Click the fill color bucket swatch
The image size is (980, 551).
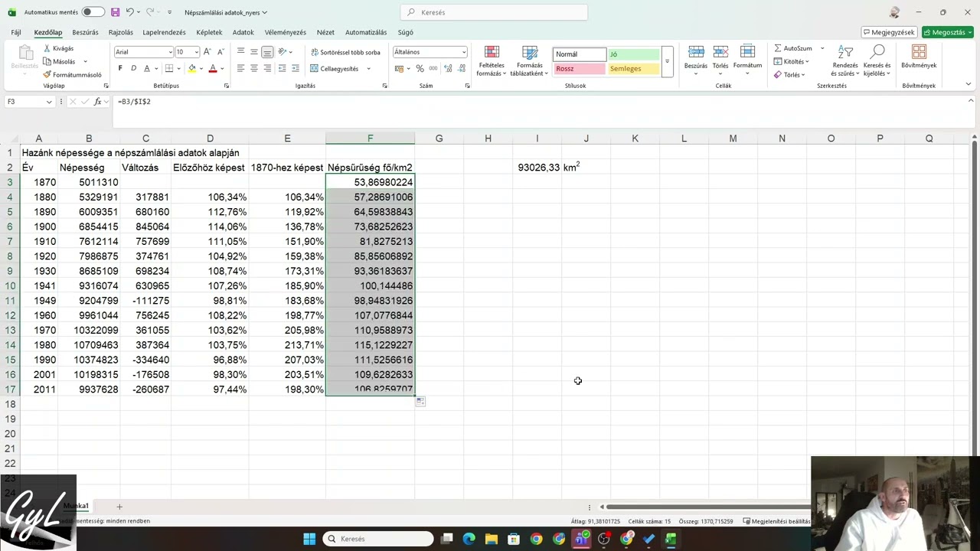(192, 68)
